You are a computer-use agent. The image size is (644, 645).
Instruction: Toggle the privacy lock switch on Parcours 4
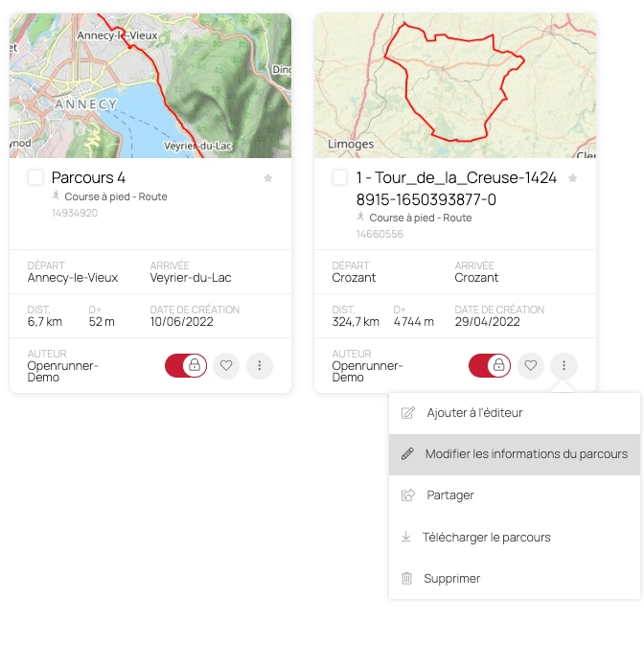(x=186, y=365)
